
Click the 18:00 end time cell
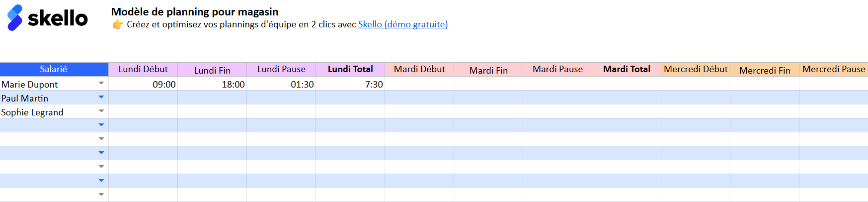[212, 84]
